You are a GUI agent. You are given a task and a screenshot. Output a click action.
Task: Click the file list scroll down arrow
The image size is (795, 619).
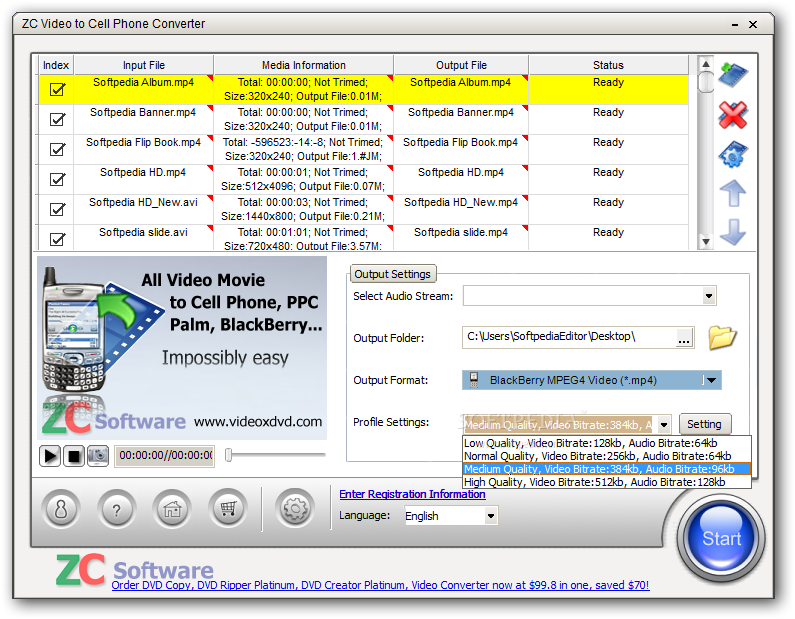click(x=705, y=241)
